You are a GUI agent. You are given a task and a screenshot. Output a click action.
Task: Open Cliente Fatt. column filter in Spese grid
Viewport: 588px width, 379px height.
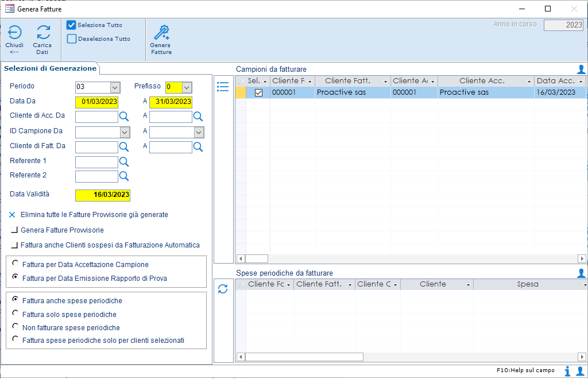[x=350, y=285]
